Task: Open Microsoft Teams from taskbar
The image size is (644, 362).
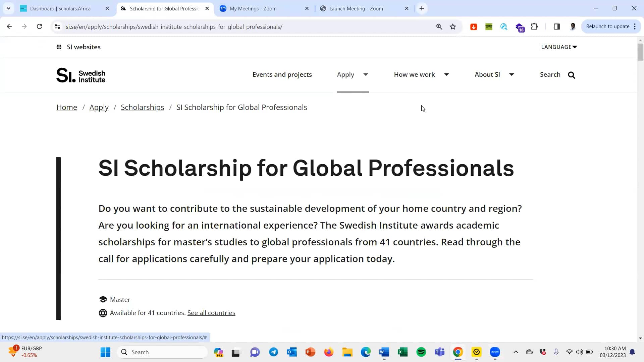Action: click(x=439, y=352)
